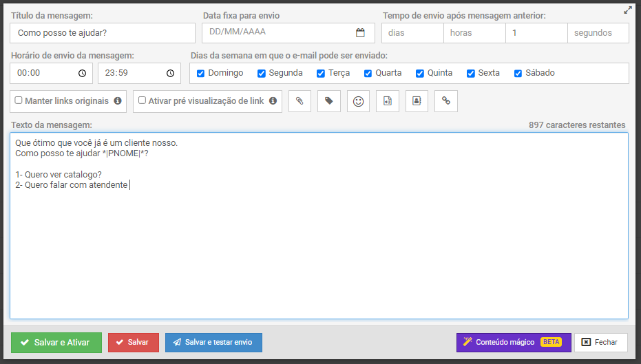This screenshot has height=364, width=641.
Task: Open the tag insertion icon
Action: (x=329, y=101)
